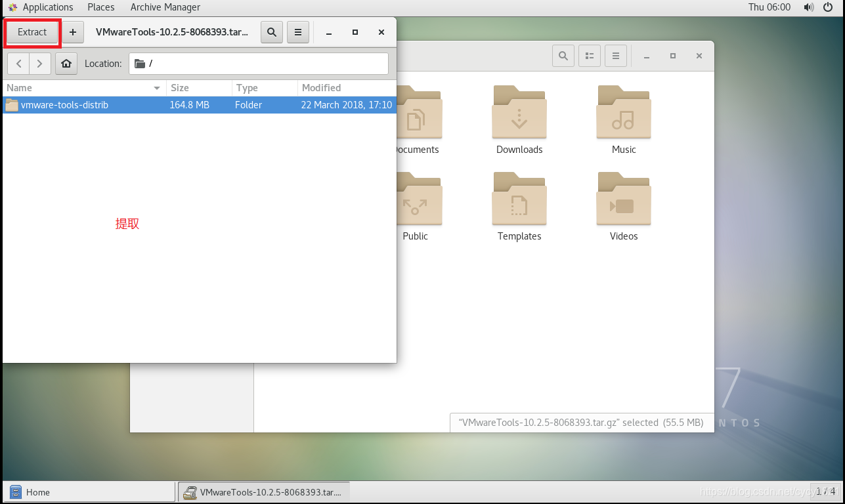845x504 pixels.
Task: Switch Files window to list view
Action: click(x=590, y=56)
